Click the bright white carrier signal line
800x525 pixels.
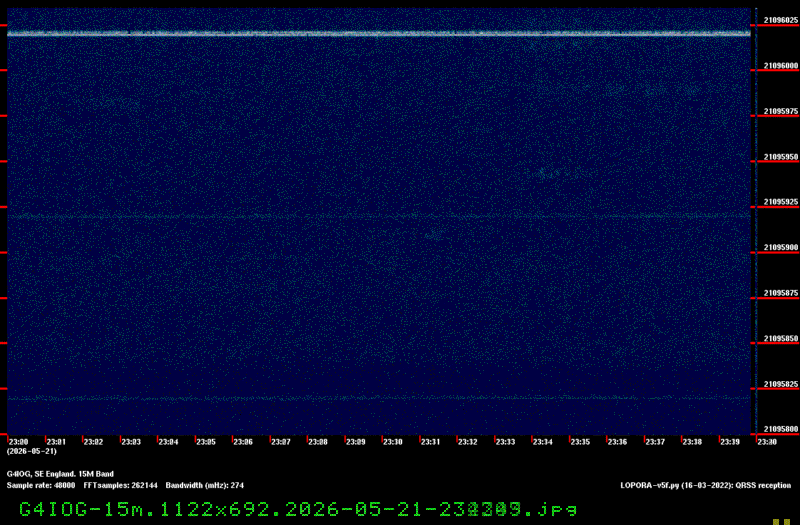[379, 34]
